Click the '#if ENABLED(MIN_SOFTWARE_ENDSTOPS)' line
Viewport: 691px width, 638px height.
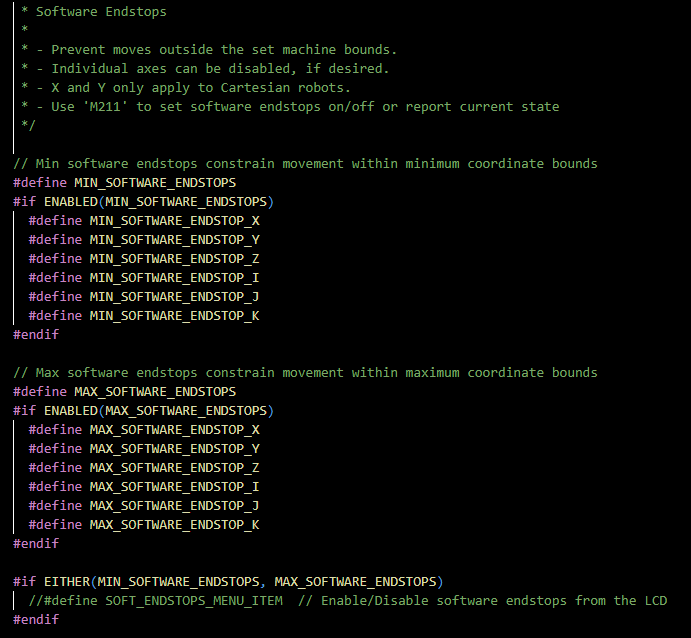143,202
